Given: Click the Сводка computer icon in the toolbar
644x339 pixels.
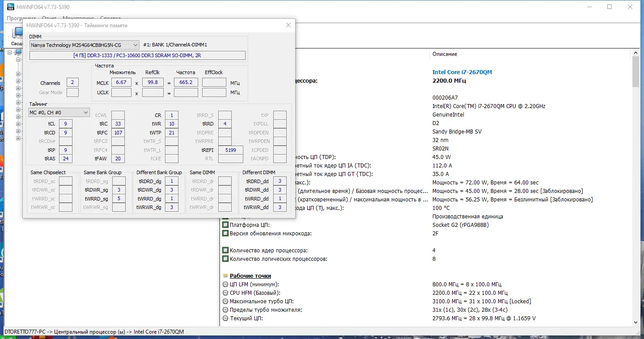Looking at the screenshot, I should [17, 34].
